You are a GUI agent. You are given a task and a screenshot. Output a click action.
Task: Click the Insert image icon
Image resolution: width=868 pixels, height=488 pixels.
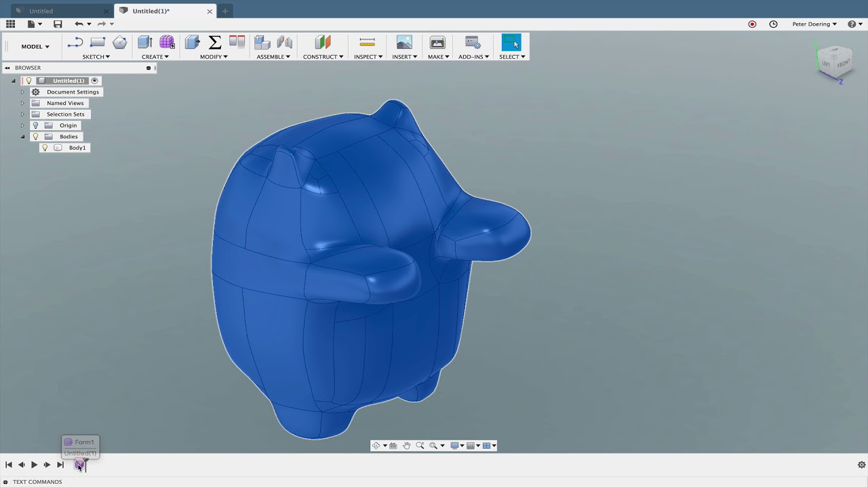[404, 42]
